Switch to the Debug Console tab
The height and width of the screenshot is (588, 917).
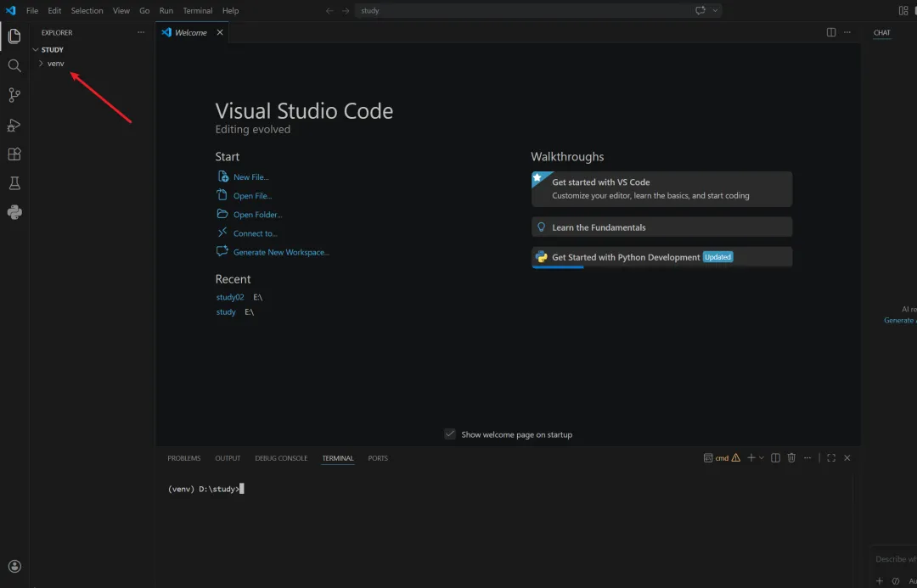click(281, 458)
